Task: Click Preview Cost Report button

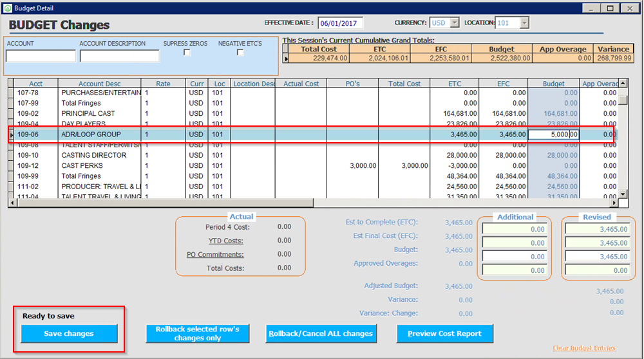Action: pyautogui.click(x=444, y=333)
